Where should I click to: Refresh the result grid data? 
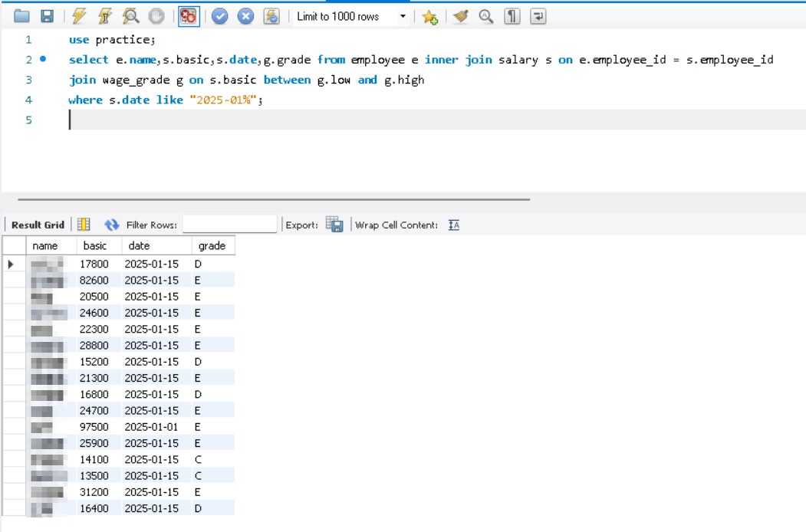[112, 225]
